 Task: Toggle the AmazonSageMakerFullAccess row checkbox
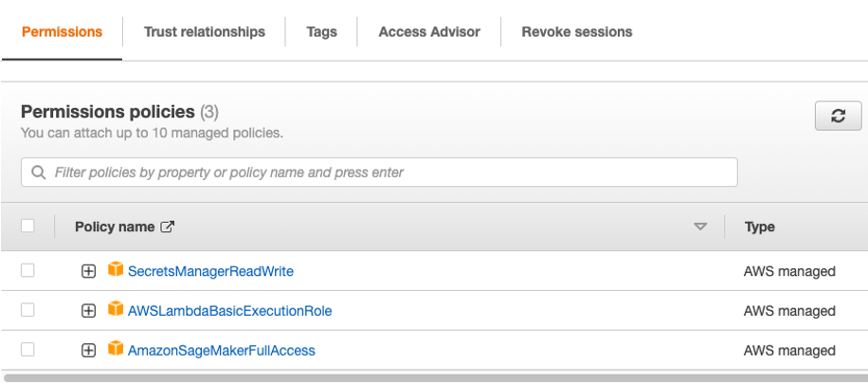pos(27,350)
